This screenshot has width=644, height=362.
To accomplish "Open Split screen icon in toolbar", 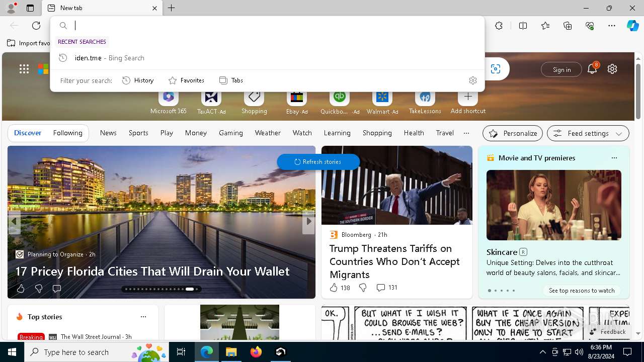I will pos(523,26).
